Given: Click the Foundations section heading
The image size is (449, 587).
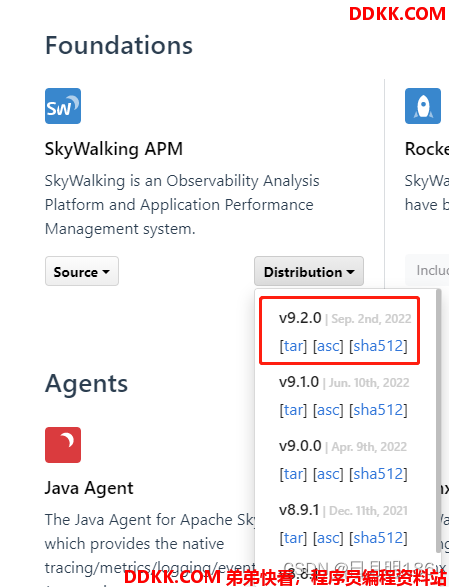Looking at the screenshot, I should 119,45.
